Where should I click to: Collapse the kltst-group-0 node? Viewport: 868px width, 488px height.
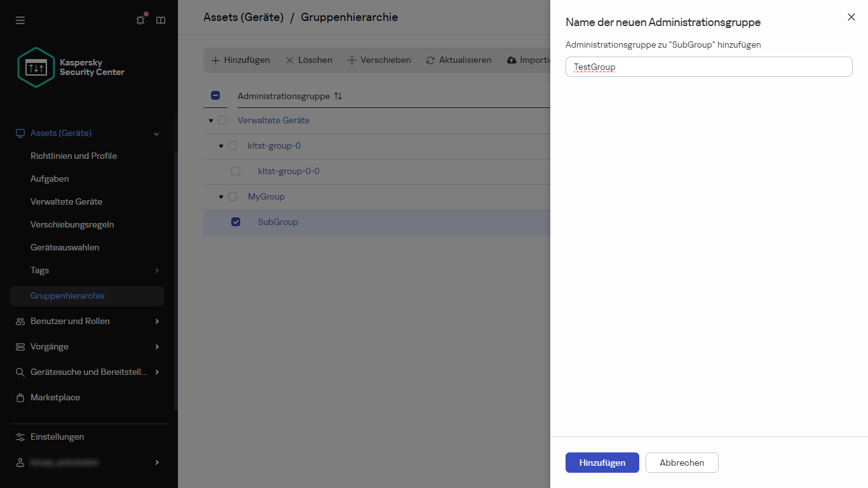point(220,146)
